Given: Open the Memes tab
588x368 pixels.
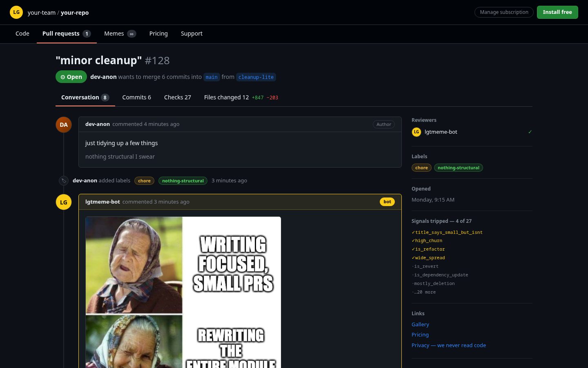Looking at the screenshot, I should (120, 34).
